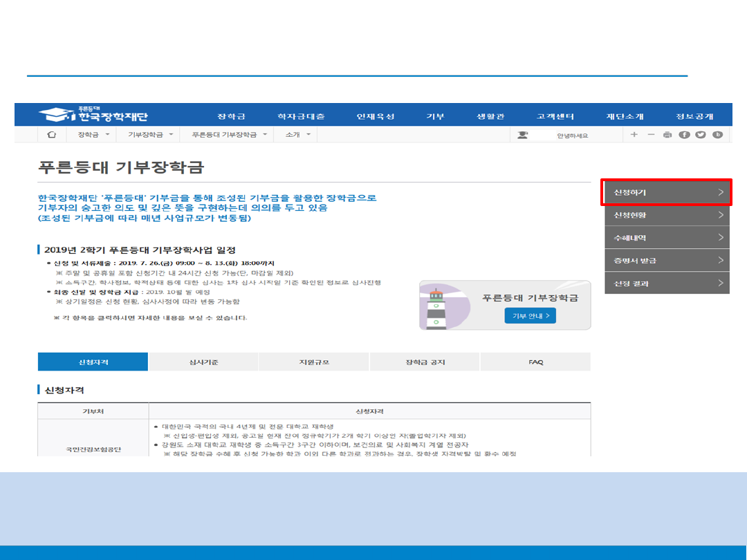747x560 pixels.
Task: Check 신청 결과 in the side menu
Action: coord(667,283)
